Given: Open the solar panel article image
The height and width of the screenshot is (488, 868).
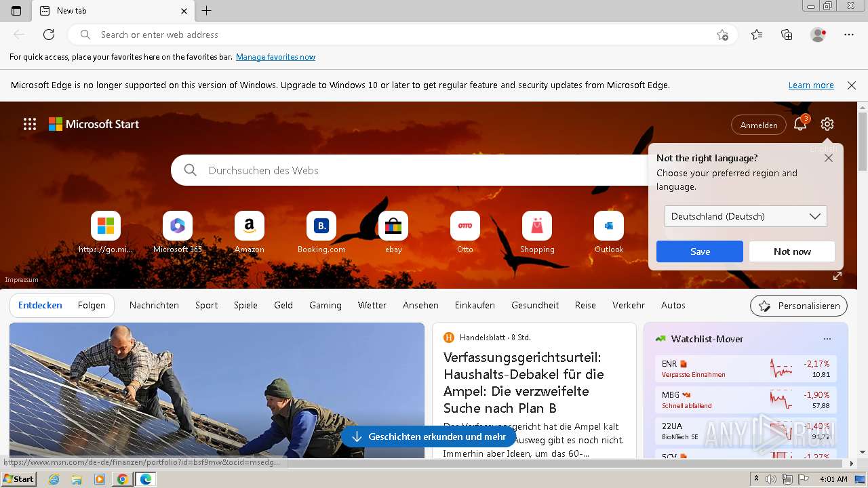Looking at the screenshot, I should (x=217, y=390).
